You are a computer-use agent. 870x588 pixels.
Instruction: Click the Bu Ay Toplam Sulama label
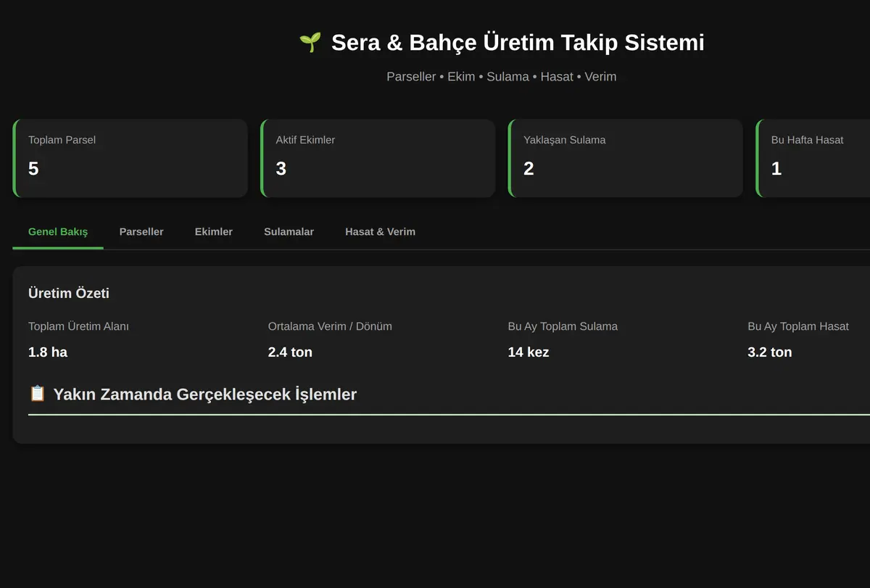click(x=563, y=326)
